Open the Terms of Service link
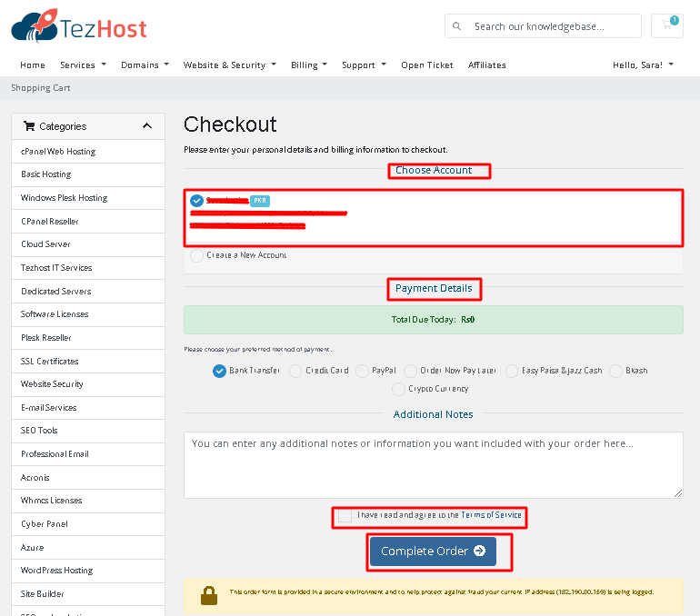700x616 pixels. (x=491, y=515)
